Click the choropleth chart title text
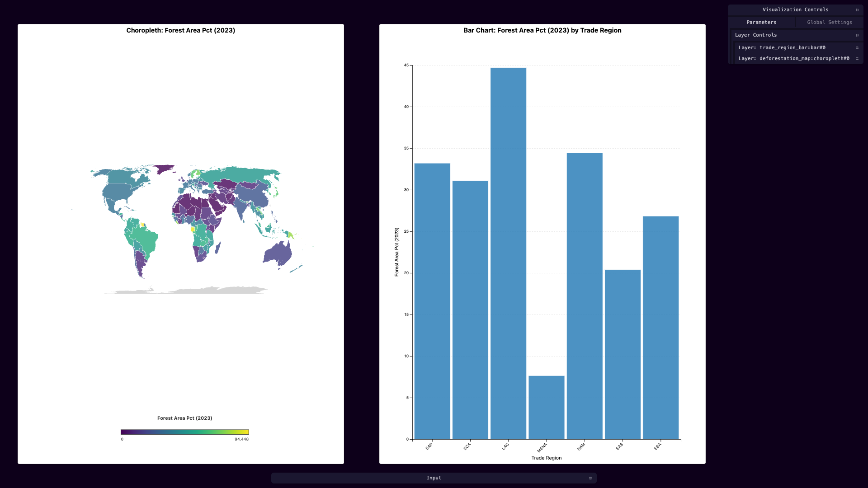Image resolution: width=868 pixels, height=488 pixels. tap(181, 31)
